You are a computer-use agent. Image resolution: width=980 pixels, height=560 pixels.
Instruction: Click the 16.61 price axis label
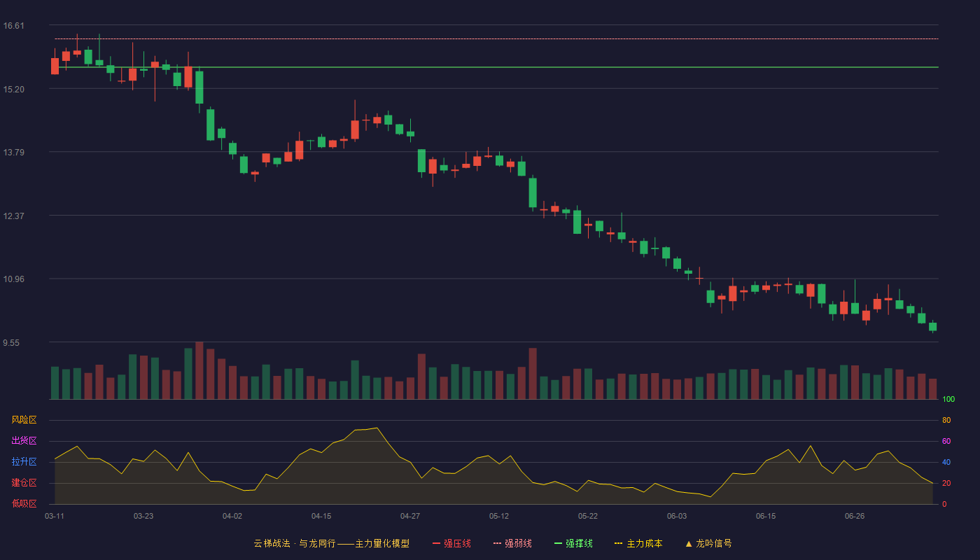(x=13, y=26)
